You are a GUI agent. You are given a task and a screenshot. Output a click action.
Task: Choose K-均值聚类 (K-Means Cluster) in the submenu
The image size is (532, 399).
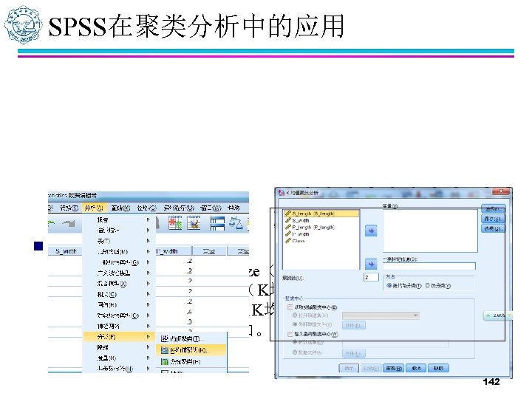[191, 349]
